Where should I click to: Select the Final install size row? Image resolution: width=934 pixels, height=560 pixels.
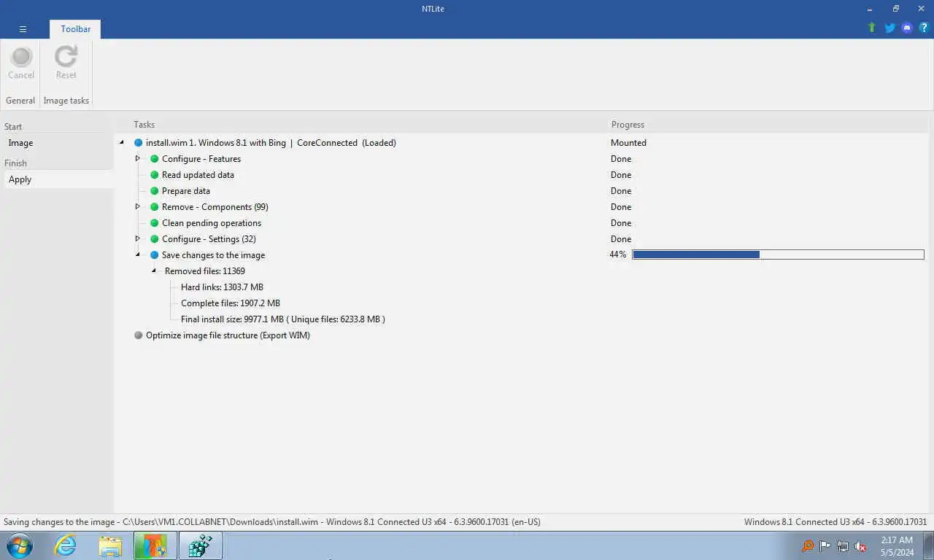coord(283,319)
